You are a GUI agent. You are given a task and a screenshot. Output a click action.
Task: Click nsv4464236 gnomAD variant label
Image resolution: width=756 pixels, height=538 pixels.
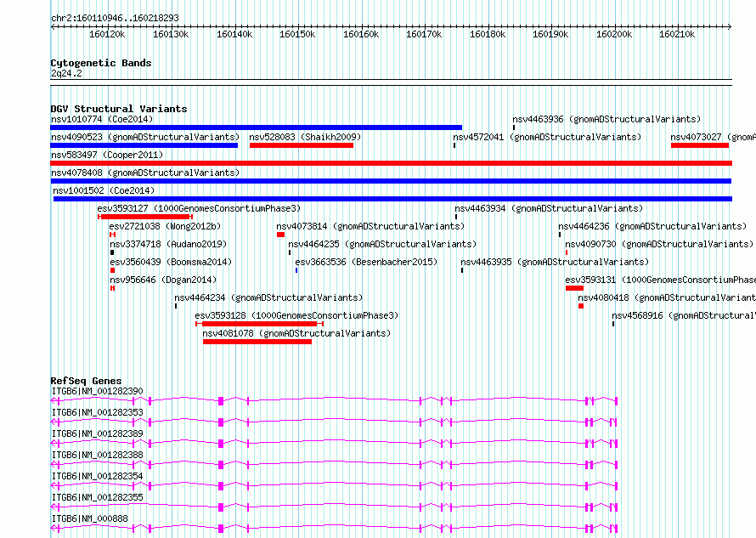point(653,226)
